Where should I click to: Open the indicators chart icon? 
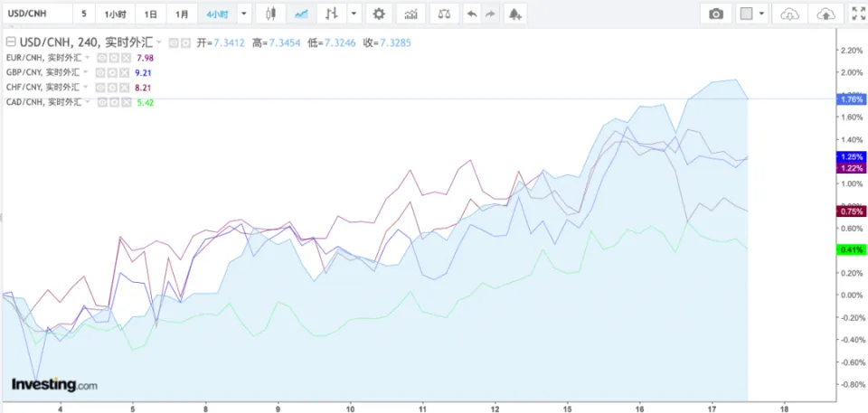[x=411, y=14]
